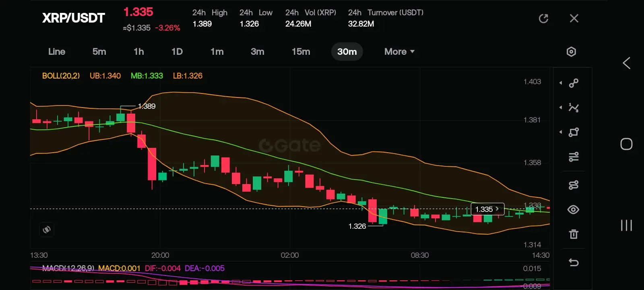
Task: Tap the 24h Turnover value 32.82M
Action: [361, 24]
